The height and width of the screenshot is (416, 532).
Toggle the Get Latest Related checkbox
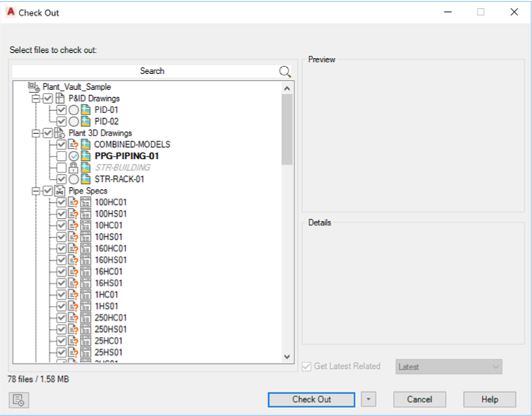(307, 367)
